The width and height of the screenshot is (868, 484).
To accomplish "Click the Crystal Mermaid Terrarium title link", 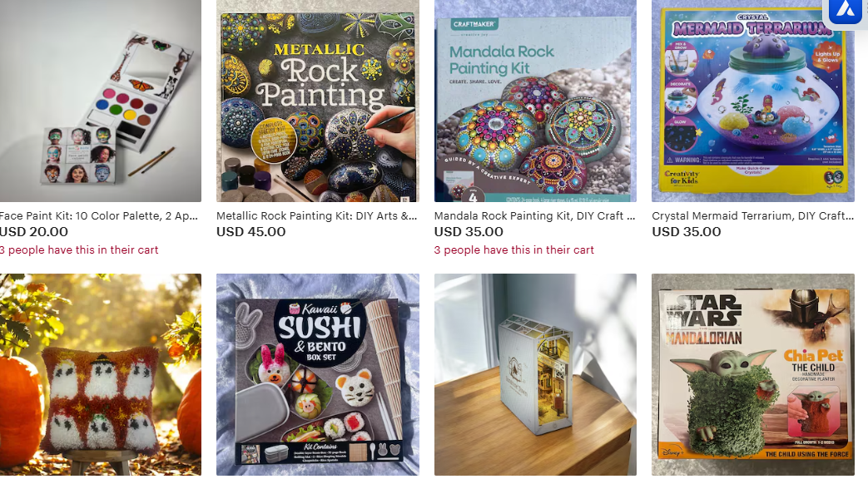I will (x=753, y=215).
